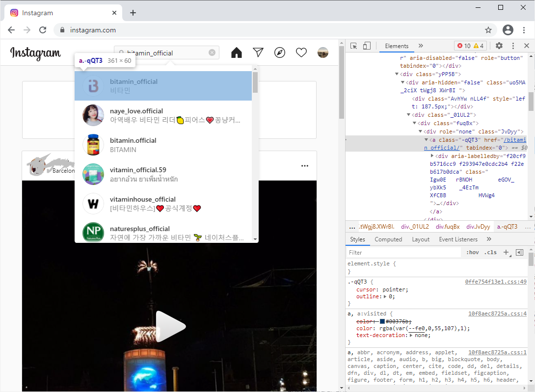The width and height of the screenshot is (535, 392).
Task: Activate DevTools inspect element picker
Action: pyautogui.click(x=353, y=46)
